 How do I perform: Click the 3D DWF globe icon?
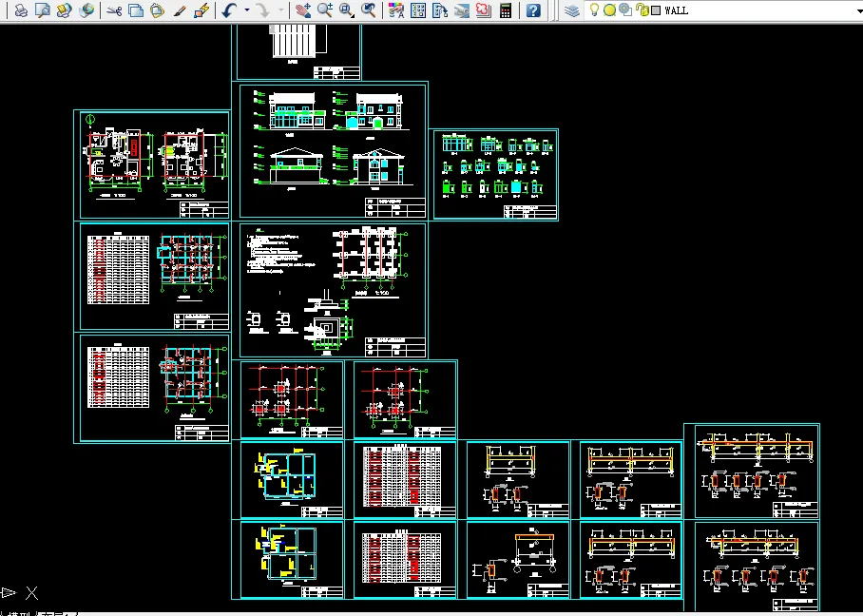coord(86,10)
